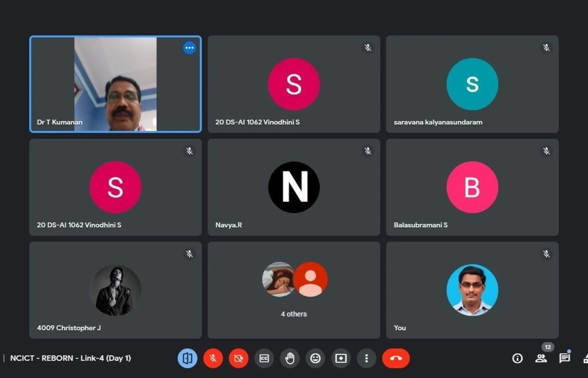Open the meeting details info icon
588x378 pixels.
[x=517, y=358]
